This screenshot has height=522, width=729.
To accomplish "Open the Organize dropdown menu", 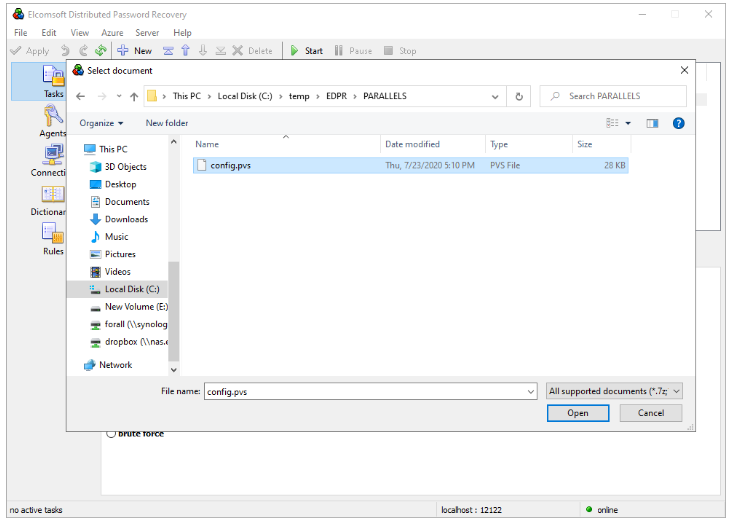I will coord(101,123).
